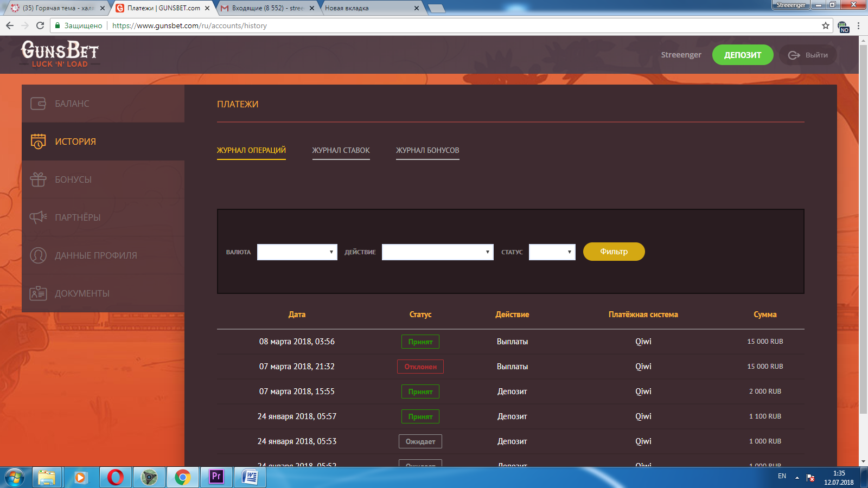This screenshot has height=488, width=868.
Task: Click Ожидает status for 24 января 05:53
Action: [x=420, y=441]
